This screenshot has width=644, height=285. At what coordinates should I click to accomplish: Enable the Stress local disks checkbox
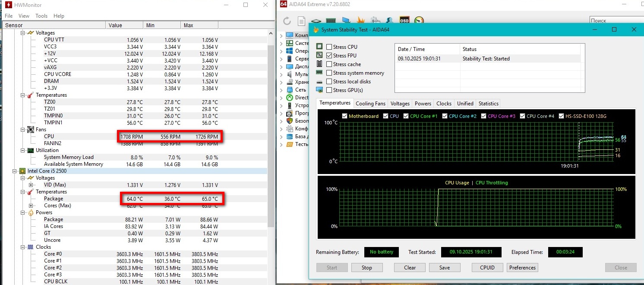[329, 82]
